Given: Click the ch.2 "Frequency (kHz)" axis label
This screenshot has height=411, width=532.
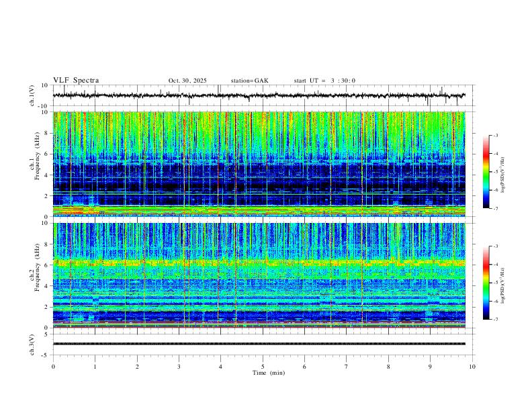Looking at the screenshot, I should [x=37, y=267].
